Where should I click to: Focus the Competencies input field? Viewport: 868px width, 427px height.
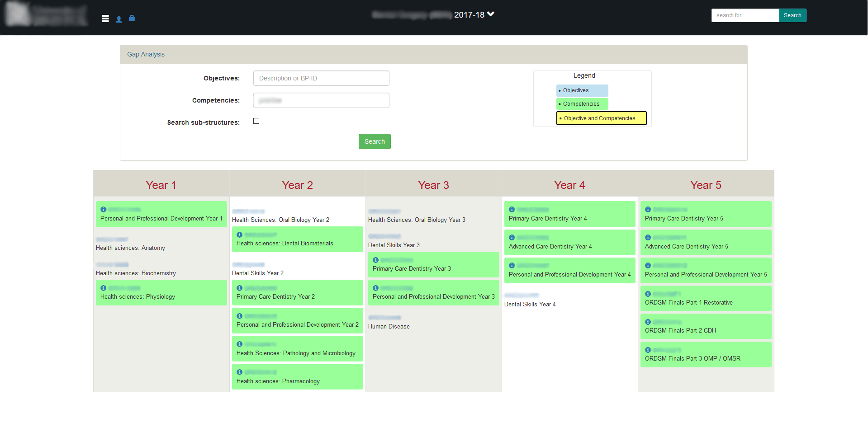[321, 100]
